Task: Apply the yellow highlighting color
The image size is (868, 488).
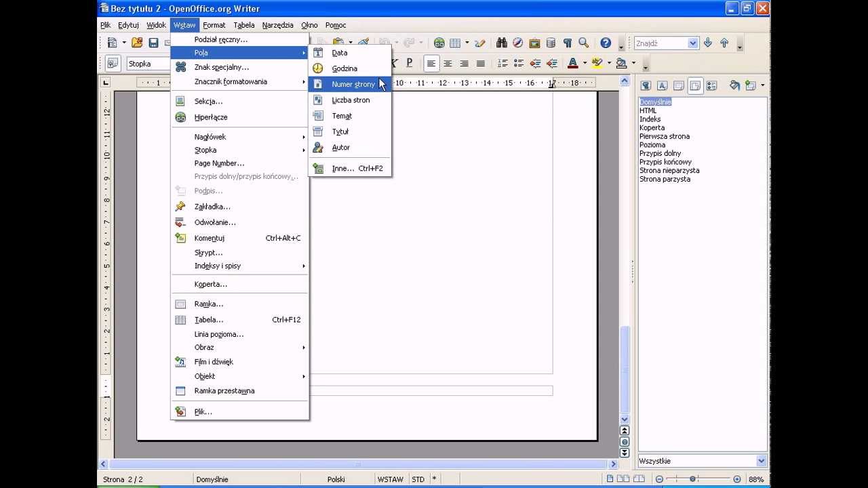Action: (x=597, y=63)
